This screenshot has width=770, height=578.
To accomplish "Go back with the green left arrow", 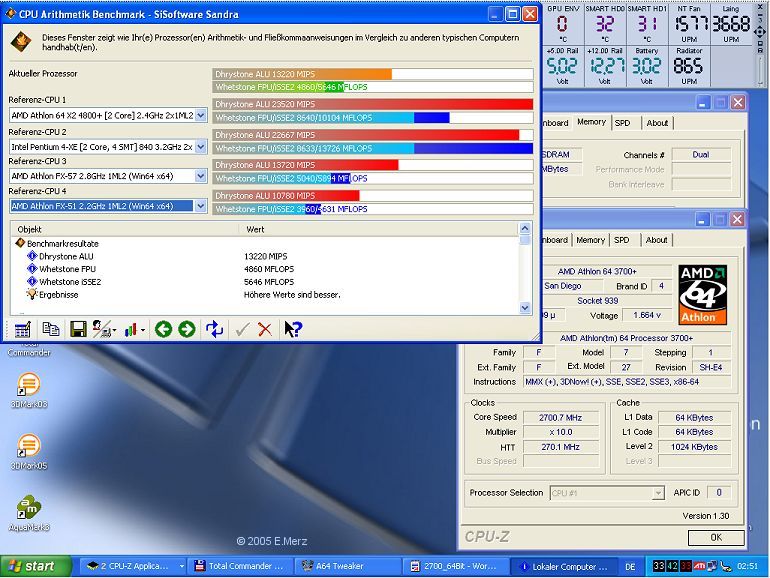I will (x=164, y=329).
